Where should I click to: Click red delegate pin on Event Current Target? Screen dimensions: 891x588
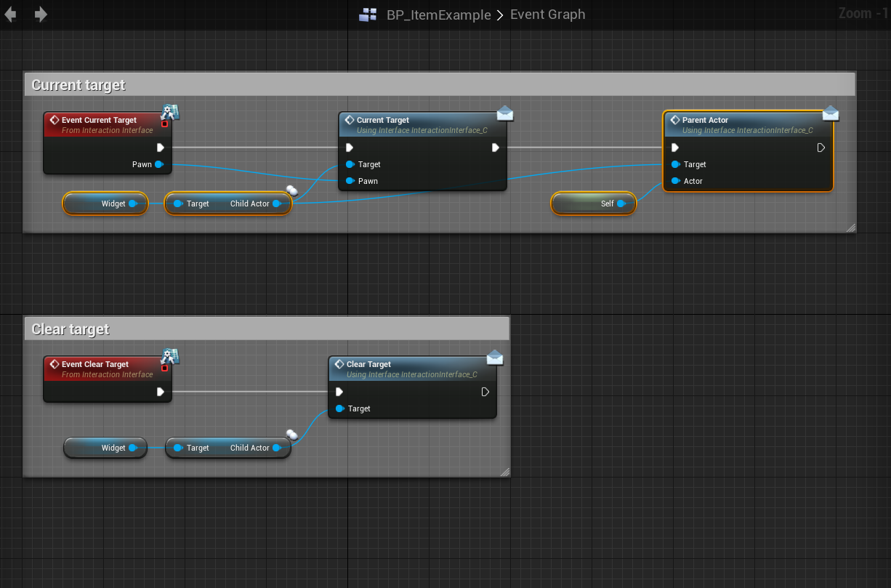coord(165,124)
